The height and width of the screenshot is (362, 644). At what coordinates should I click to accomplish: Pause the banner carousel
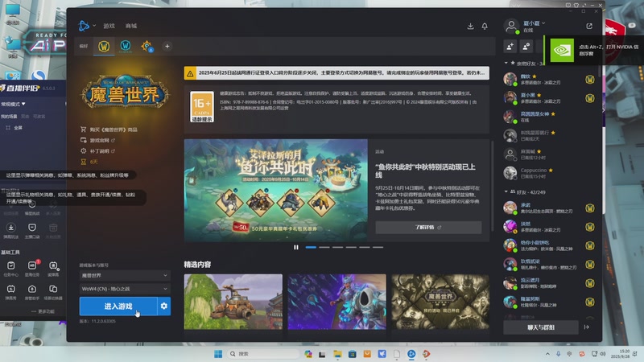(296, 247)
